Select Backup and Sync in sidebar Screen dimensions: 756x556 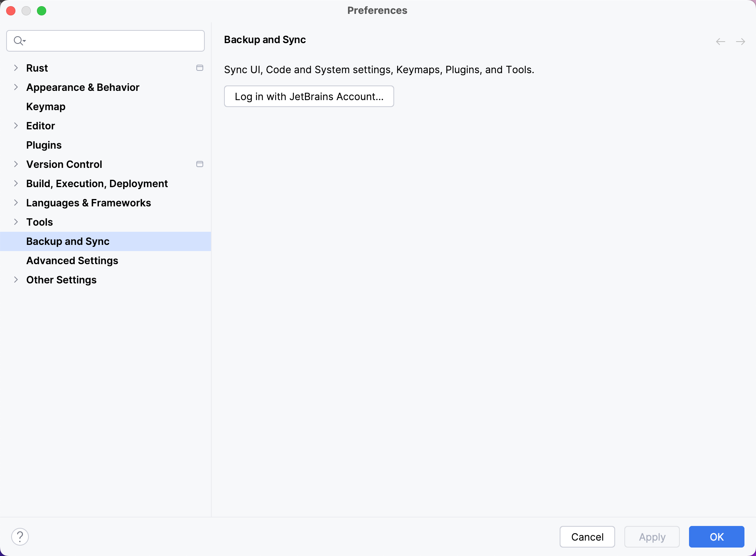coord(105,241)
